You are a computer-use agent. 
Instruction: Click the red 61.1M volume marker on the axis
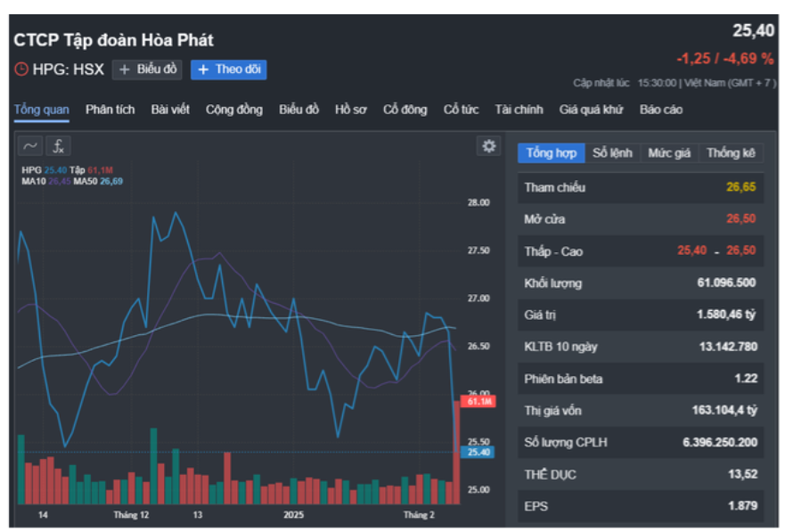478,401
